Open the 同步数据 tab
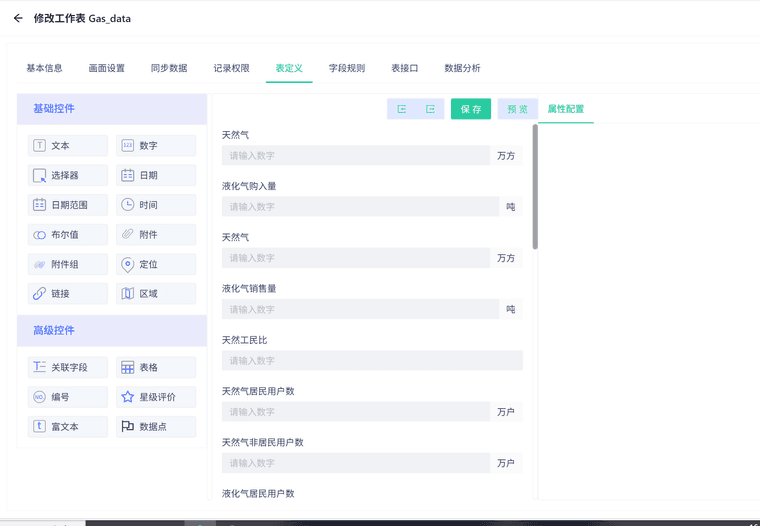The height and width of the screenshot is (526, 760). point(169,68)
